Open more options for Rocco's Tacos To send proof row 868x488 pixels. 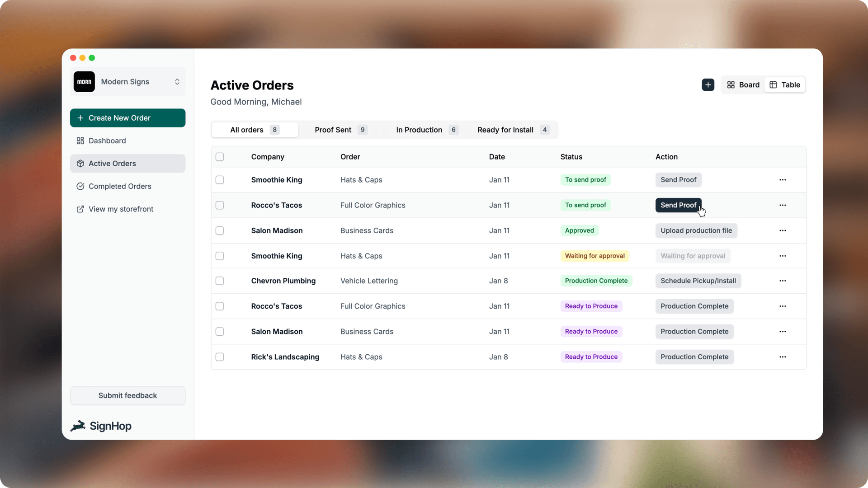click(783, 205)
